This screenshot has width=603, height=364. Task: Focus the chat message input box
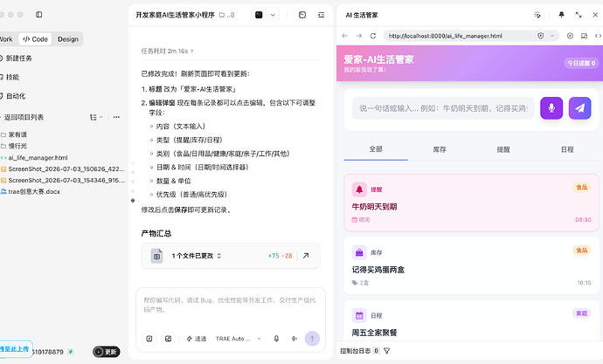(230, 305)
